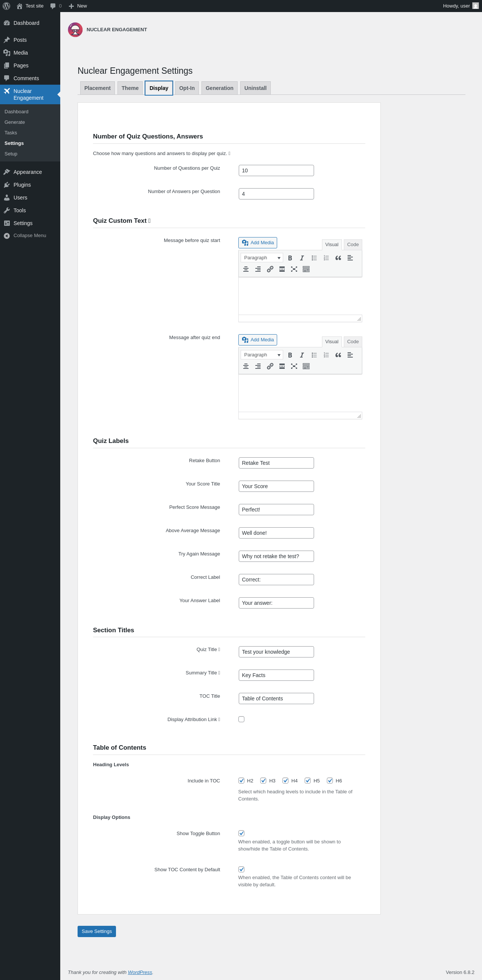Viewport: 482px width, 980px height.
Task: Align text left in before-quiz editor
Action: 350,258
